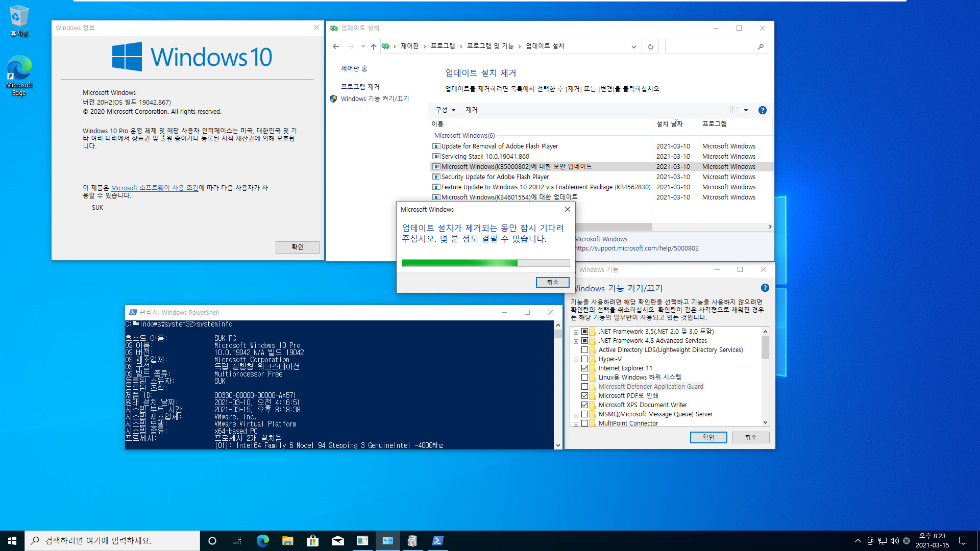The height and width of the screenshot is (551, 980).
Task: Refresh the installed updates list
Action: pos(650,46)
